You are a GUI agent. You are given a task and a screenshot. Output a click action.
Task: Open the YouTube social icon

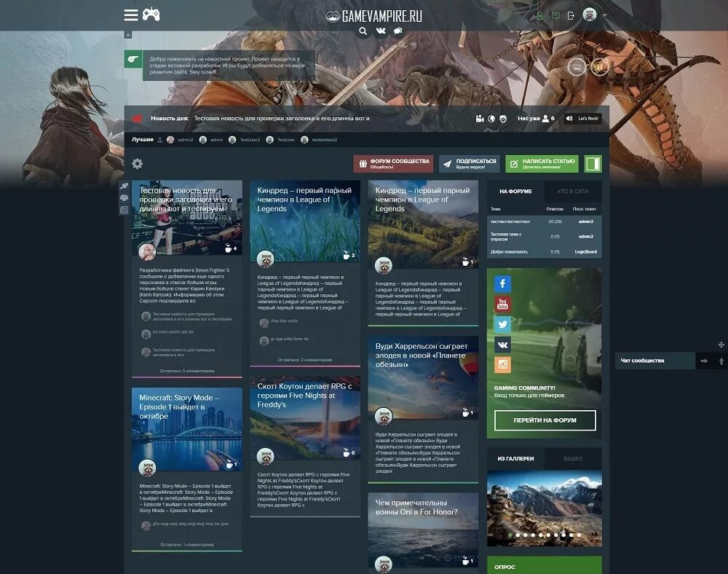coord(502,304)
